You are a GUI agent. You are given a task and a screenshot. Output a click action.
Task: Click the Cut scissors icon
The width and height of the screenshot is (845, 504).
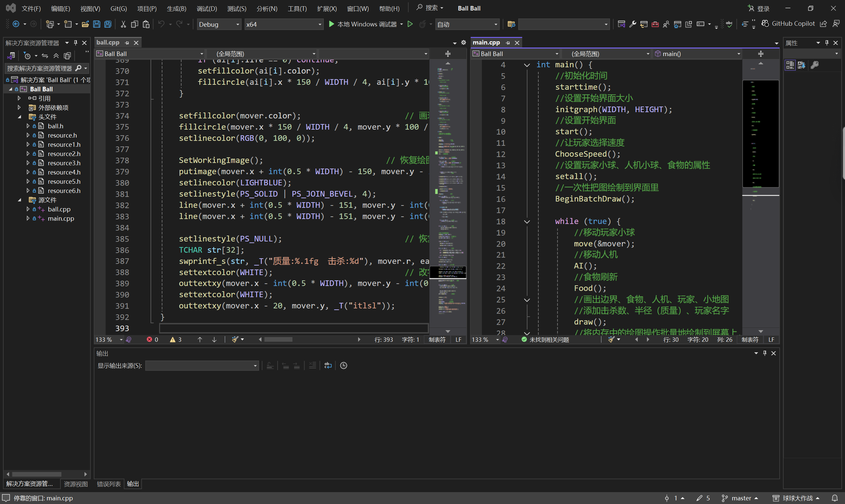(x=123, y=24)
